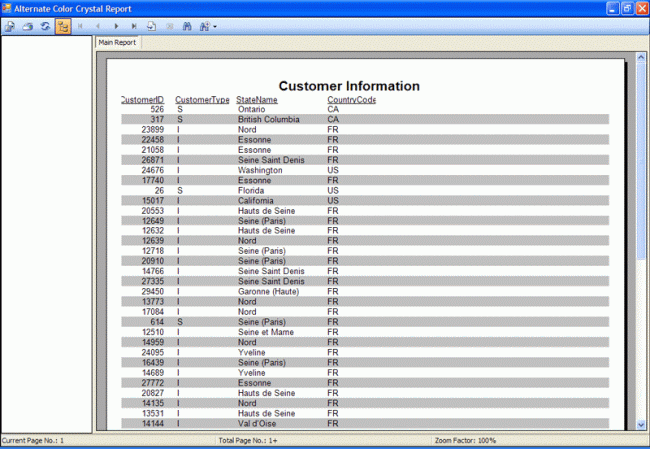Click the Print Report icon
This screenshot has height=449, width=650.
coord(28,27)
